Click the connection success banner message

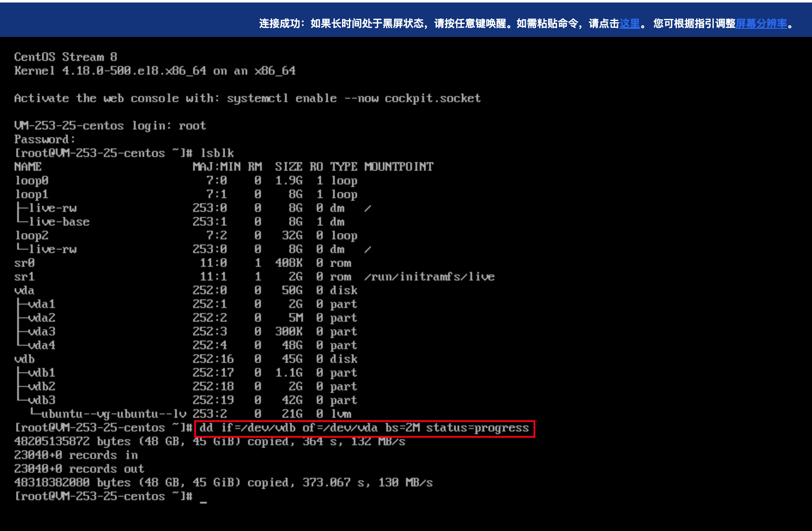(438, 24)
